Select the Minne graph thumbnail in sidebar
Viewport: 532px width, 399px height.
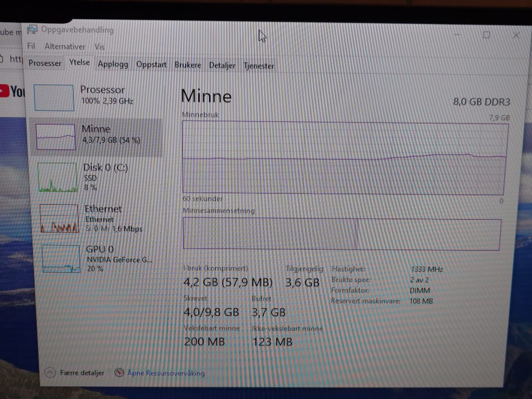(x=55, y=137)
